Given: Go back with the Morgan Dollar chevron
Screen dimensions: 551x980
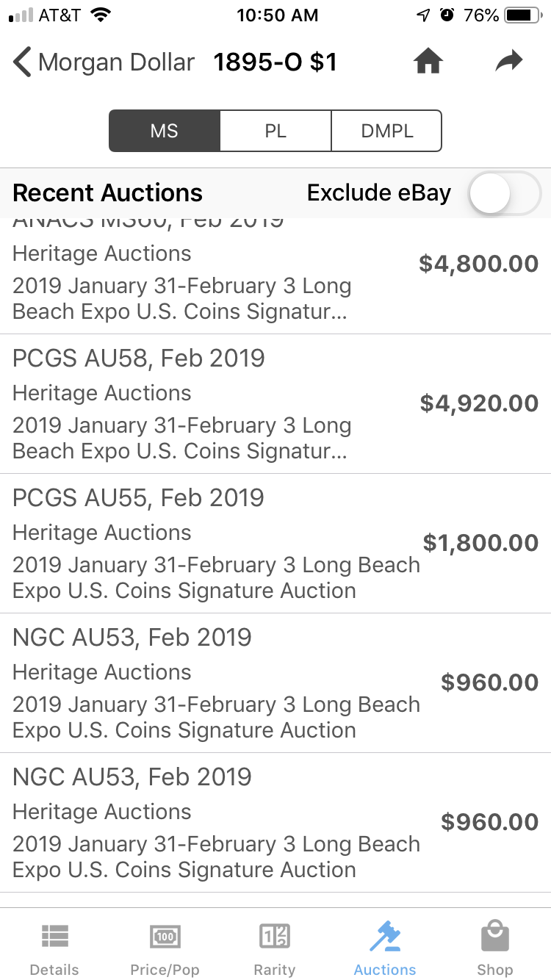Looking at the screenshot, I should 22,62.
